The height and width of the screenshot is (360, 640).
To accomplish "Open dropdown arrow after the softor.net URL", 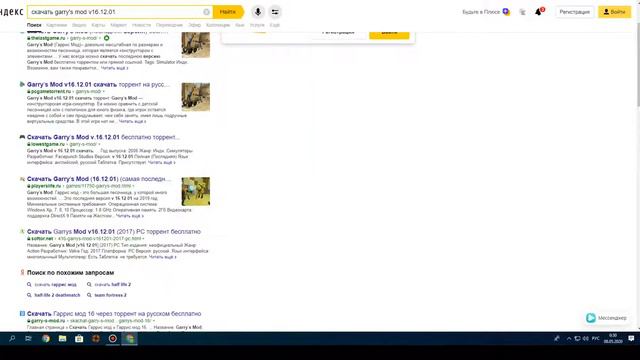I will pyautogui.click(x=143, y=239).
